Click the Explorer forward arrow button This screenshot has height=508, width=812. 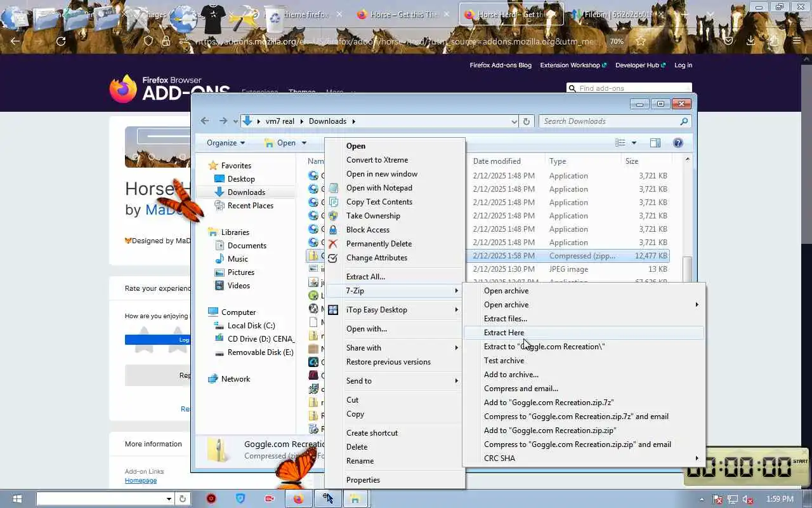click(223, 121)
